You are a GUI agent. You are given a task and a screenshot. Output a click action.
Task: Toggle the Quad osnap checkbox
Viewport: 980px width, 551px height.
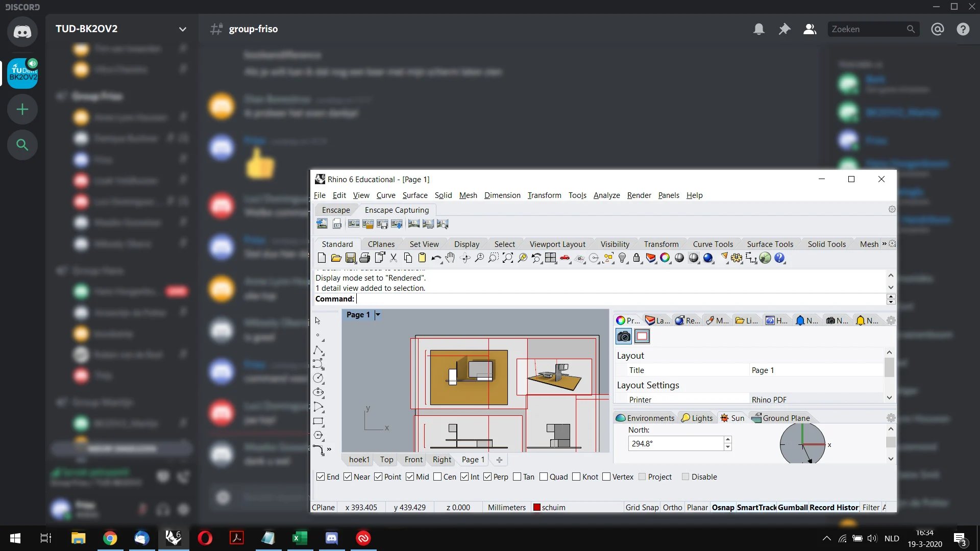pos(544,477)
